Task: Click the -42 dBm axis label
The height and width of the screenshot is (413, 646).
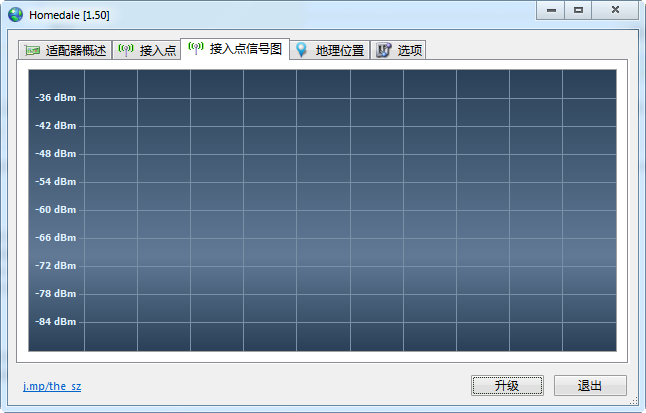Action: [56, 126]
